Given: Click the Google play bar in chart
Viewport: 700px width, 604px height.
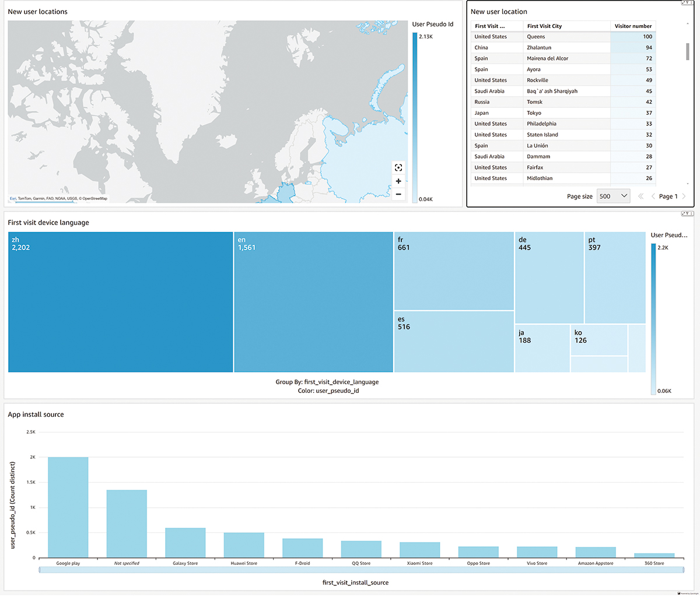Looking at the screenshot, I should (68, 507).
